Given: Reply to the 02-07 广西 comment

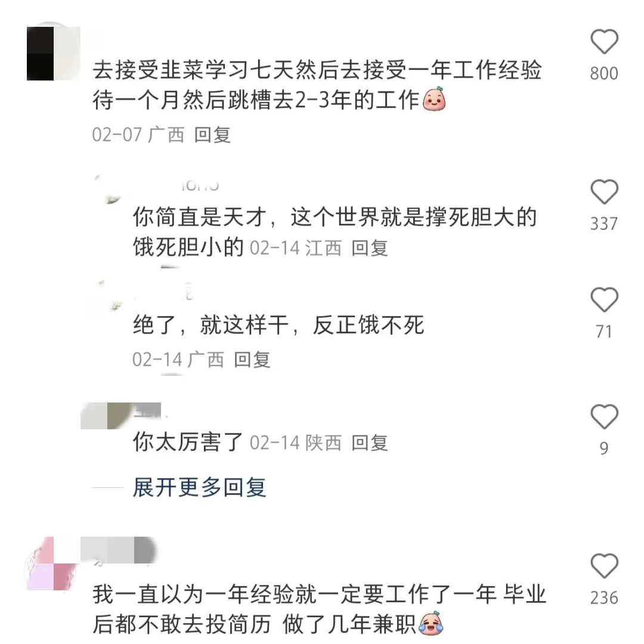Looking at the screenshot, I should [212, 135].
